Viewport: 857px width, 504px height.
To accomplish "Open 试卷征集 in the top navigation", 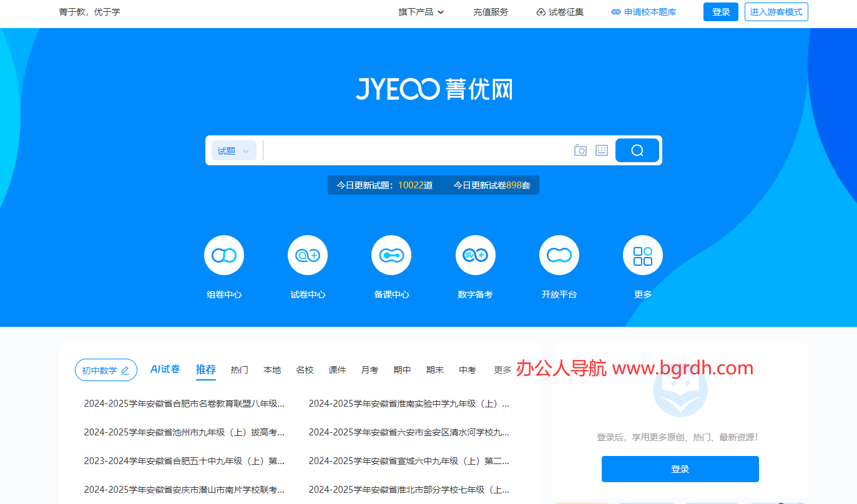I will click(561, 12).
